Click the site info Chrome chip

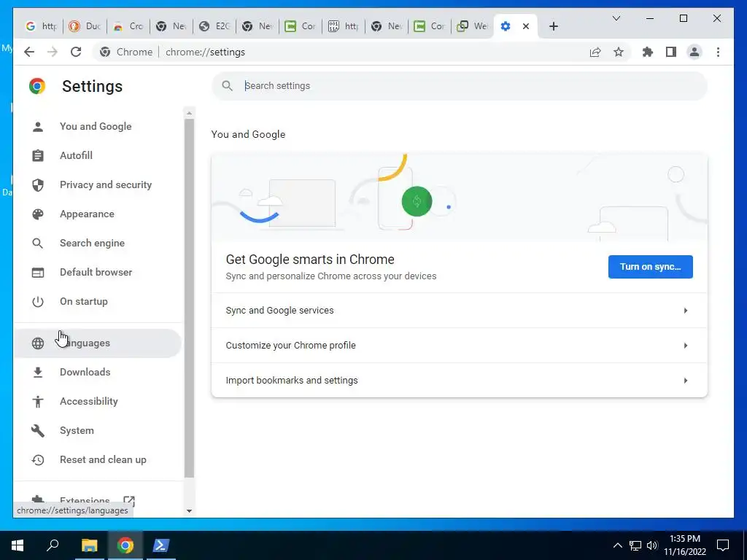click(x=126, y=52)
